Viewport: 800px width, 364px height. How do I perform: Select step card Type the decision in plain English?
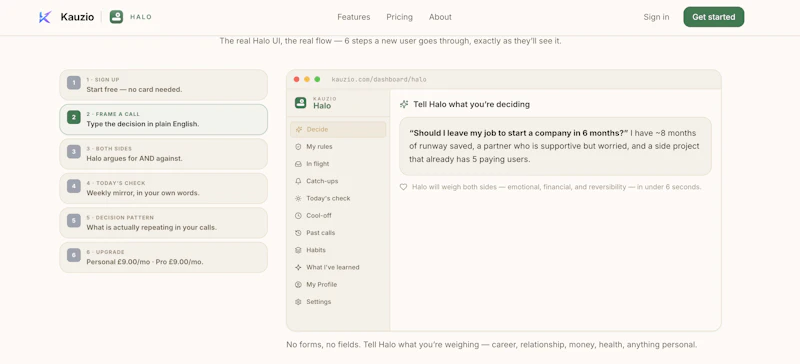(163, 119)
